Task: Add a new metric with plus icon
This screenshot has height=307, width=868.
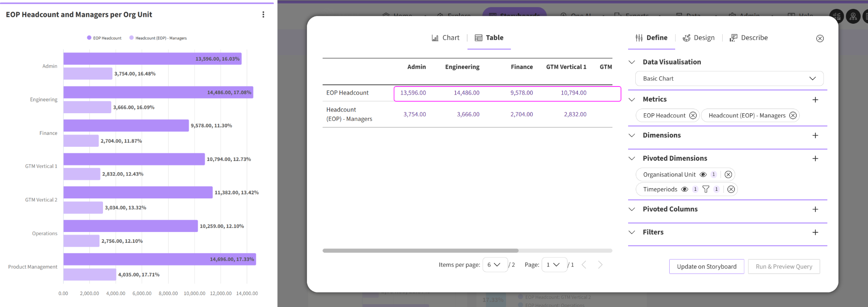Action: tap(815, 100)
